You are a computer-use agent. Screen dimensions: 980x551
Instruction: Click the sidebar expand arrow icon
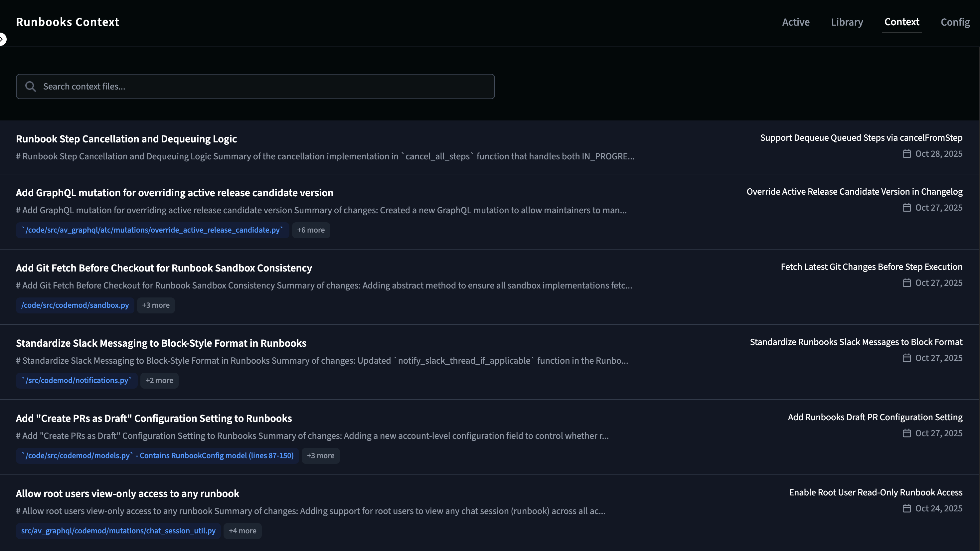[2, 39]
